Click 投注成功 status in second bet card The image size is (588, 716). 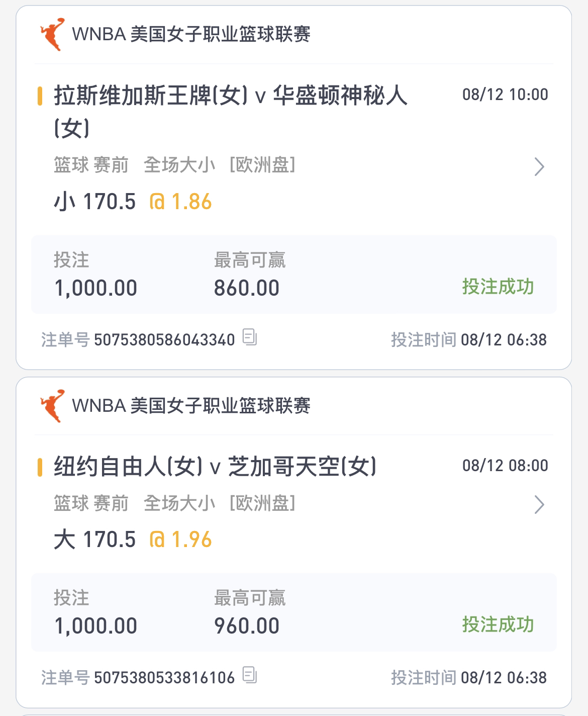click(498, 624)
